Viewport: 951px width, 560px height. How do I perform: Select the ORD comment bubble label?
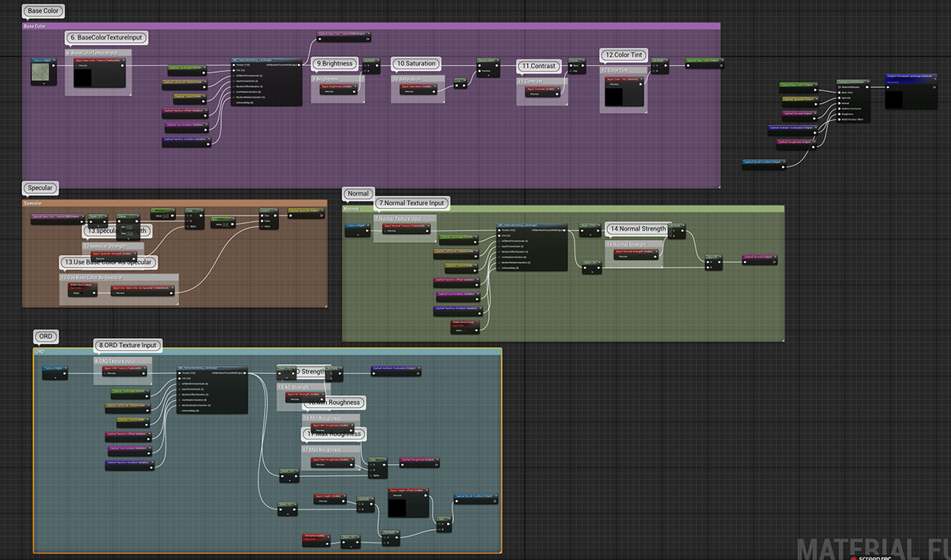point(44,337)
